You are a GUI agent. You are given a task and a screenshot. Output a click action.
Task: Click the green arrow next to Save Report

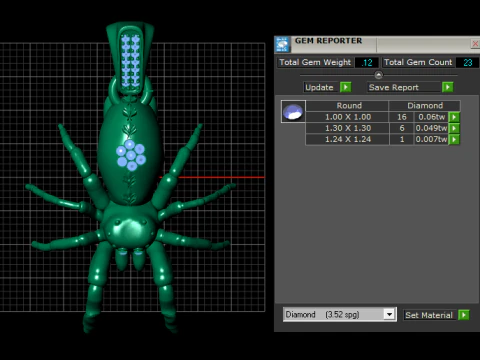coord(448,87)
